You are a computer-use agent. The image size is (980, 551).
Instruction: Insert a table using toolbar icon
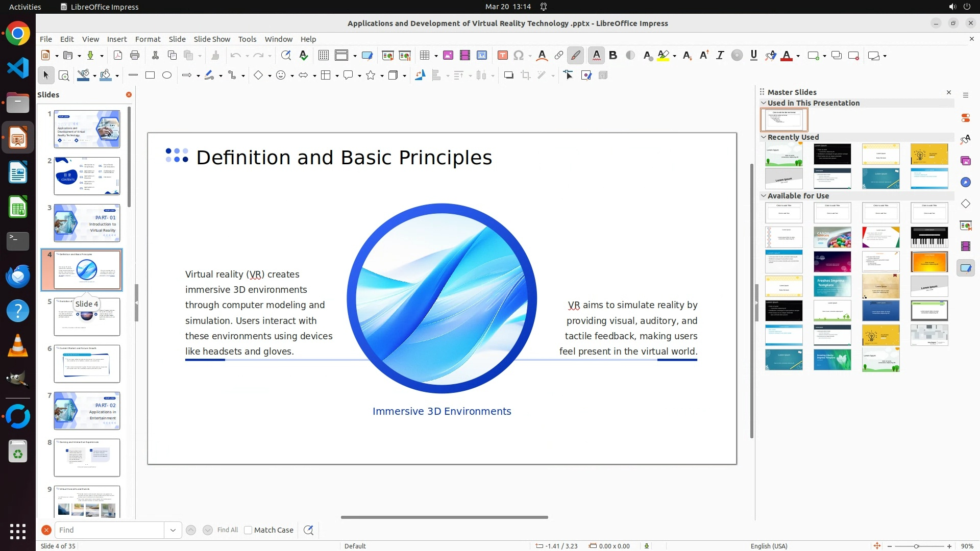[x=425, y=56]
